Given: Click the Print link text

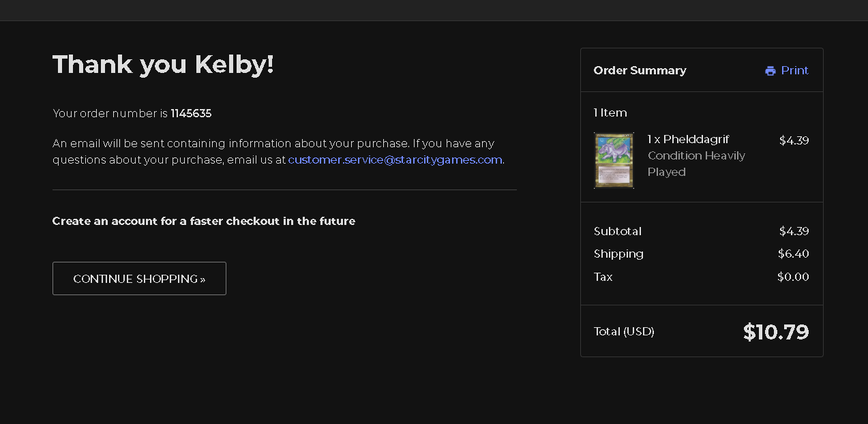Looking at the screenshot, I should 794,70.
